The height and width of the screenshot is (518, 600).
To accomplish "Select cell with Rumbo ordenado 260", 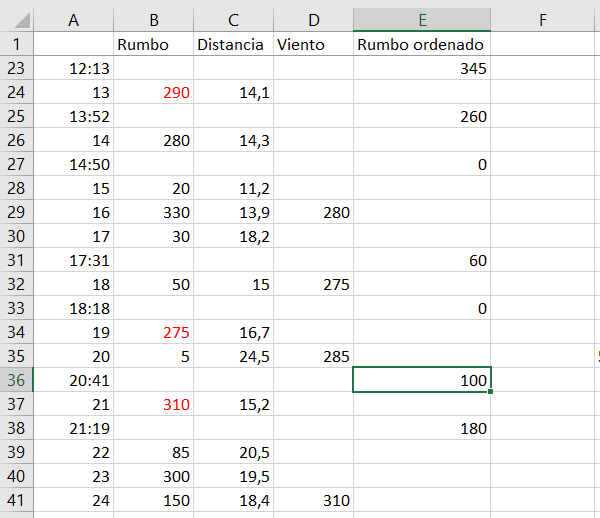I will [422, 116].
